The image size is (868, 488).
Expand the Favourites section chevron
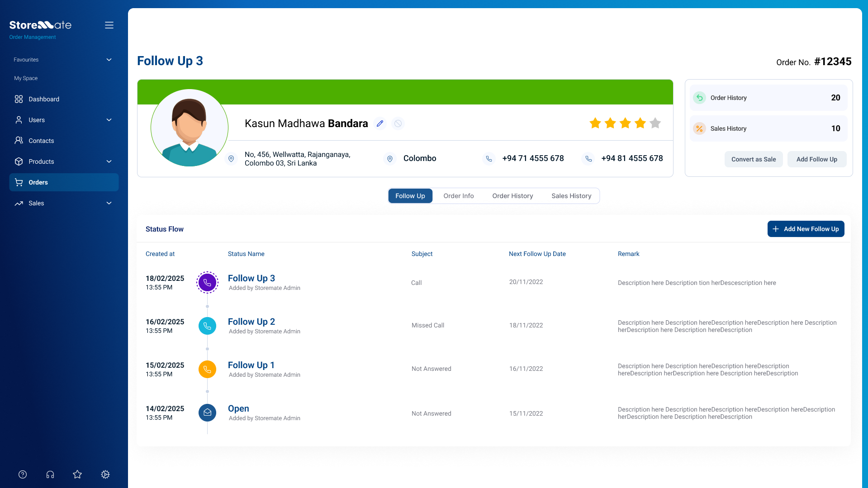point(109,60)
